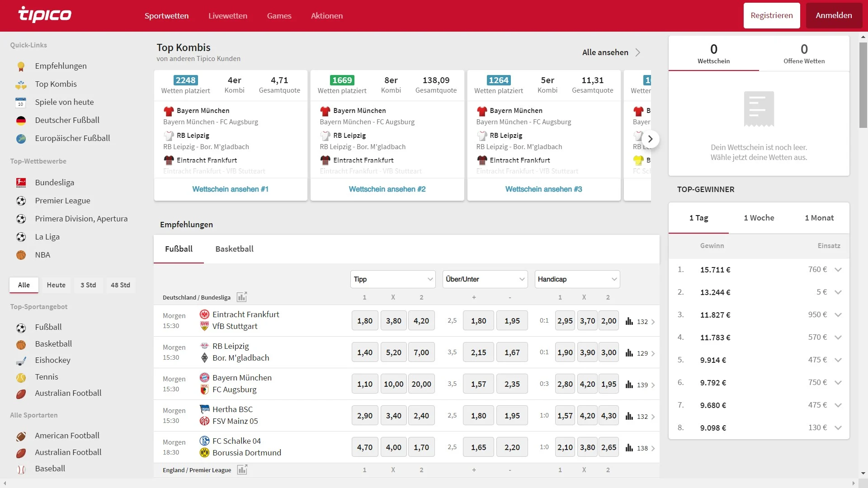Open Wettschein ansehen #3
This screenshot has width=868, height=488.
tap(543, 189)
